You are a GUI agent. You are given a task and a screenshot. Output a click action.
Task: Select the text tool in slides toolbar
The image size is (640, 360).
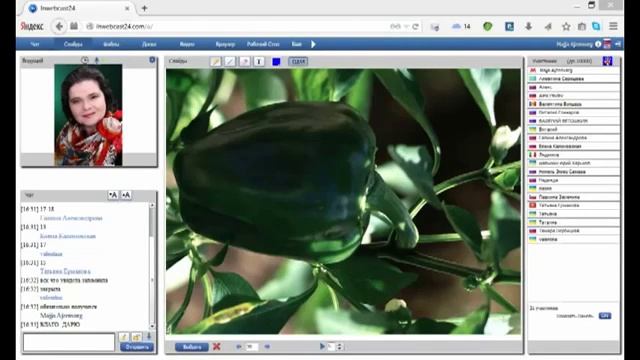point(259,62)
